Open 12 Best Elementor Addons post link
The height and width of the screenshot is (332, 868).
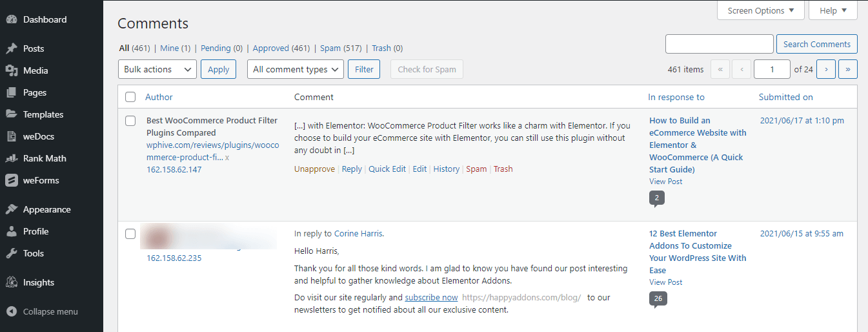(x=698, y=252)
